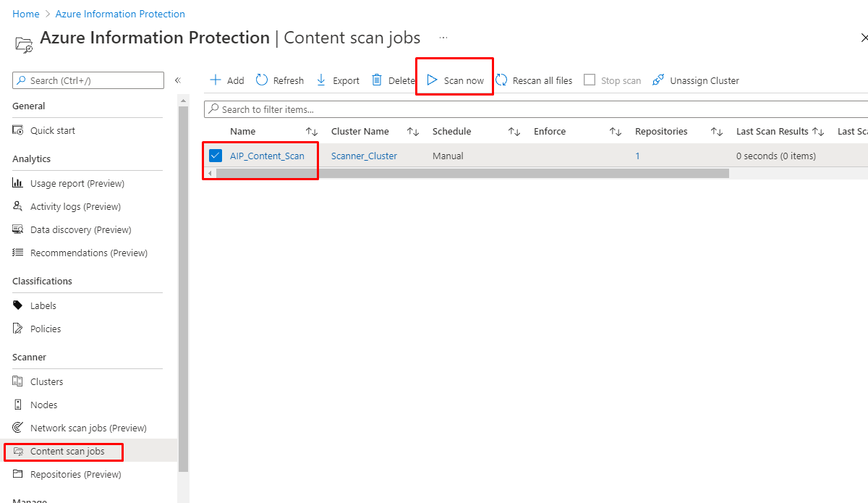Click the Scan now play icon
Image resolution: width=868 pixels, height=503 pixels.
tap(432, 80)
